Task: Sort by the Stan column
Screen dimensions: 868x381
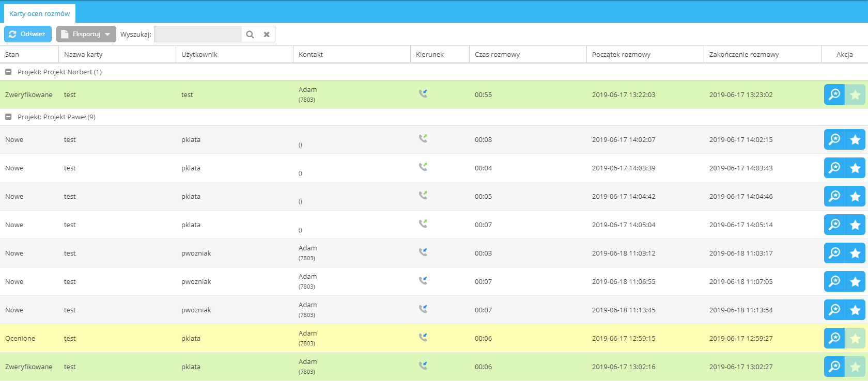Action: point(29,54)
